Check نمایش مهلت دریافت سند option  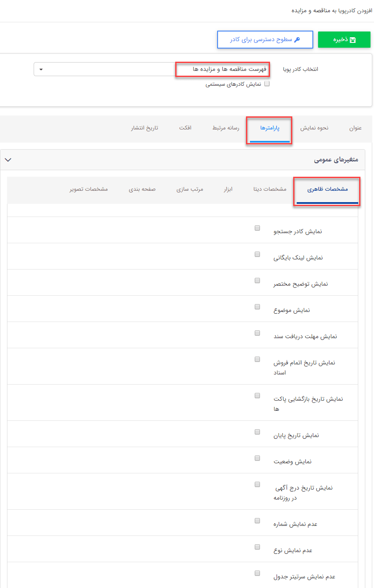click(x=257, y=332)
